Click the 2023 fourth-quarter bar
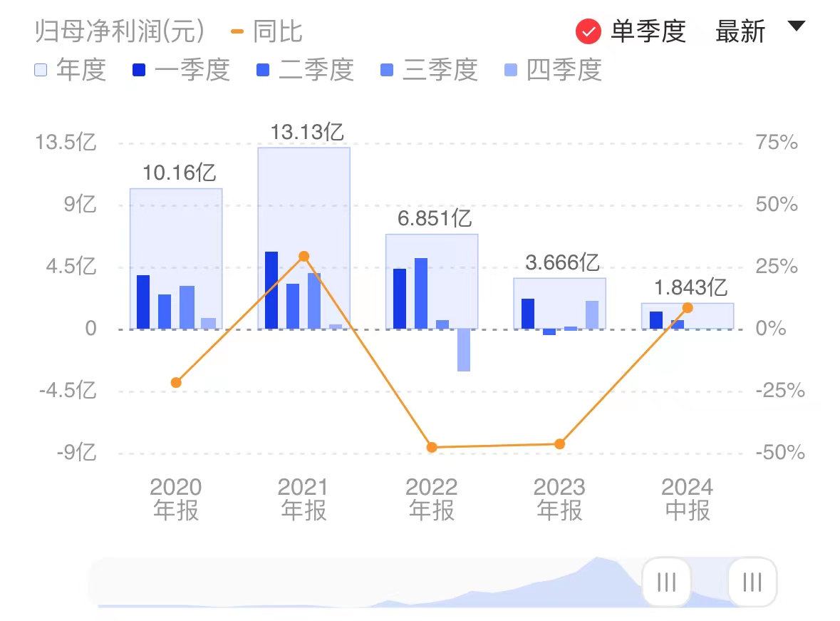This screenshot has height=621, width=840. point(592,315)
